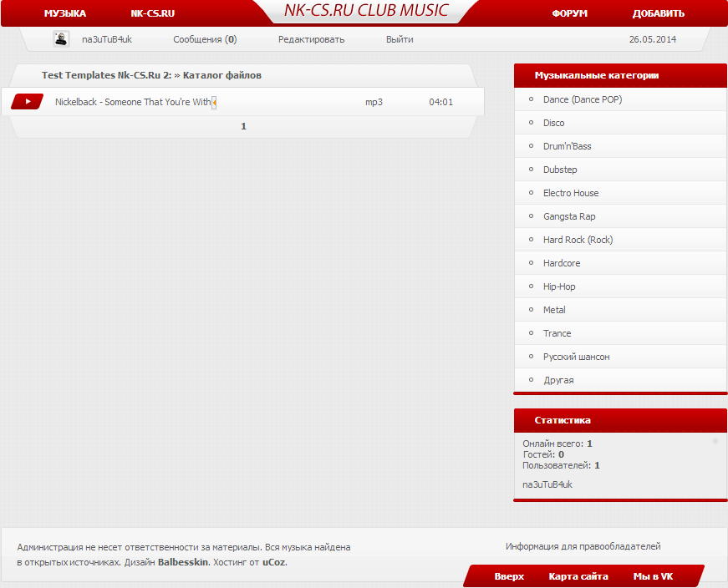Open Сообщения (0) inbox
Viewport: 728px width, 588px height.
(205, 39)
